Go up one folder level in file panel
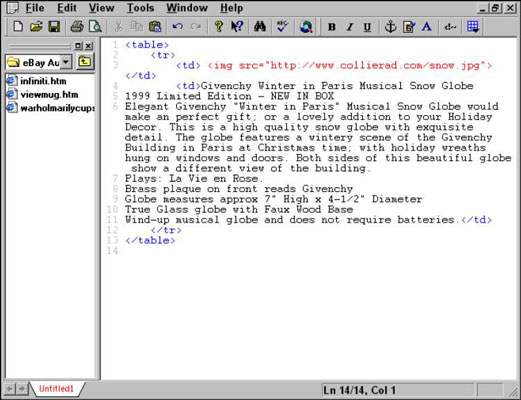 click(85, 62)
